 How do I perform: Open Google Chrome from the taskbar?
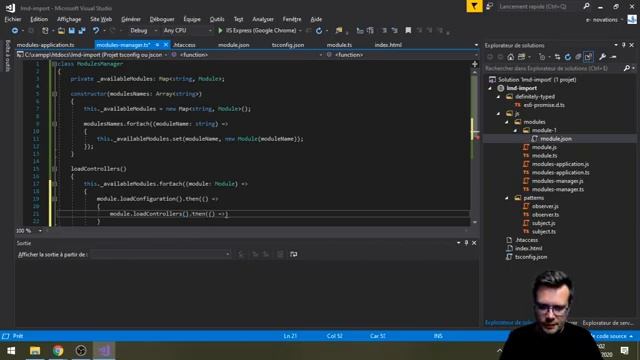58,351
